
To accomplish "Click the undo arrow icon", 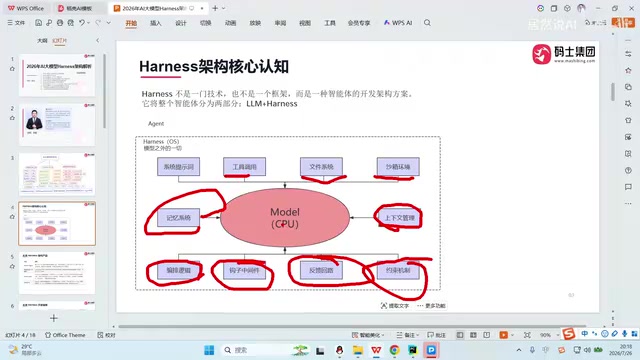I will click(x=82, y=23).
